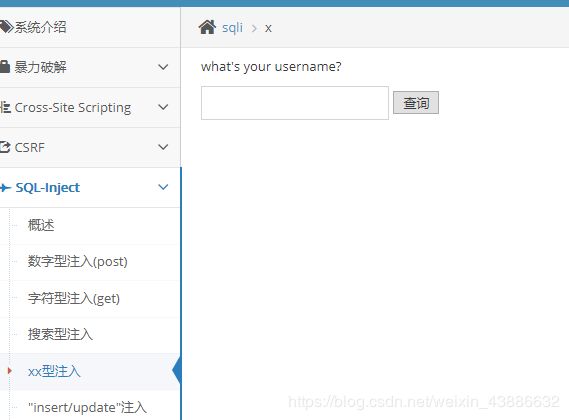Click the Cross-Site Scripting list icon
The image size is (569, 420).
tap(5, 107)
